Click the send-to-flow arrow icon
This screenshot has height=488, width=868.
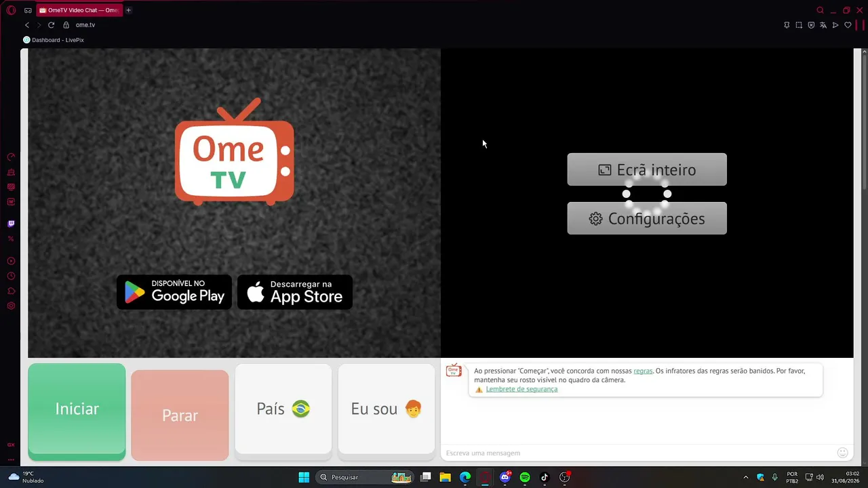[x=835, y=25]
